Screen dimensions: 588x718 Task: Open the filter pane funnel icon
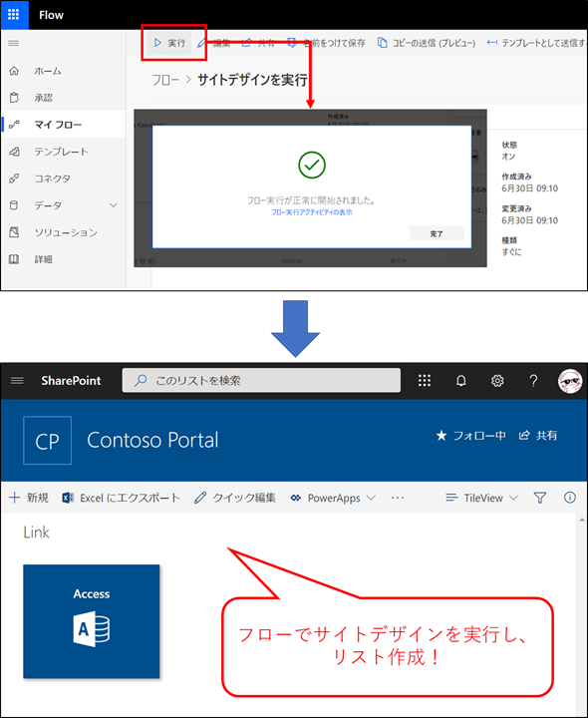point(540,498)
